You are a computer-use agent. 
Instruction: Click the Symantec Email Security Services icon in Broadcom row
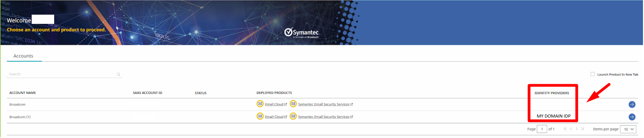pos(293,104)
